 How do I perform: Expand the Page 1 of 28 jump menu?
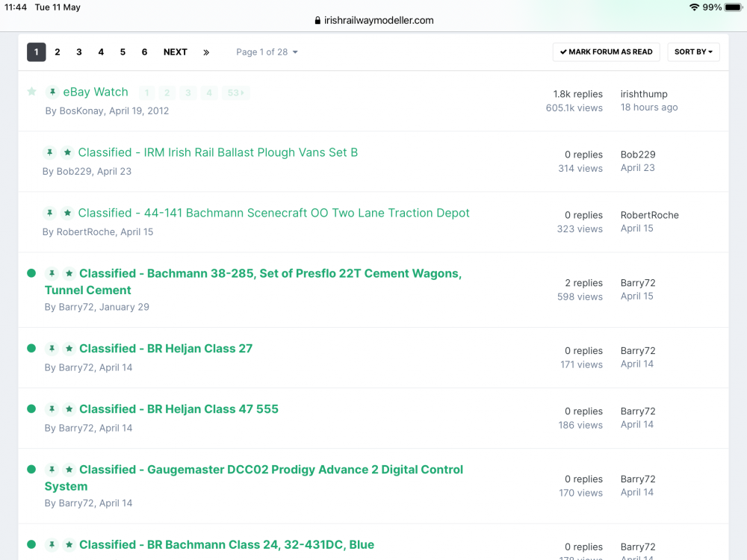click(267, 52)
